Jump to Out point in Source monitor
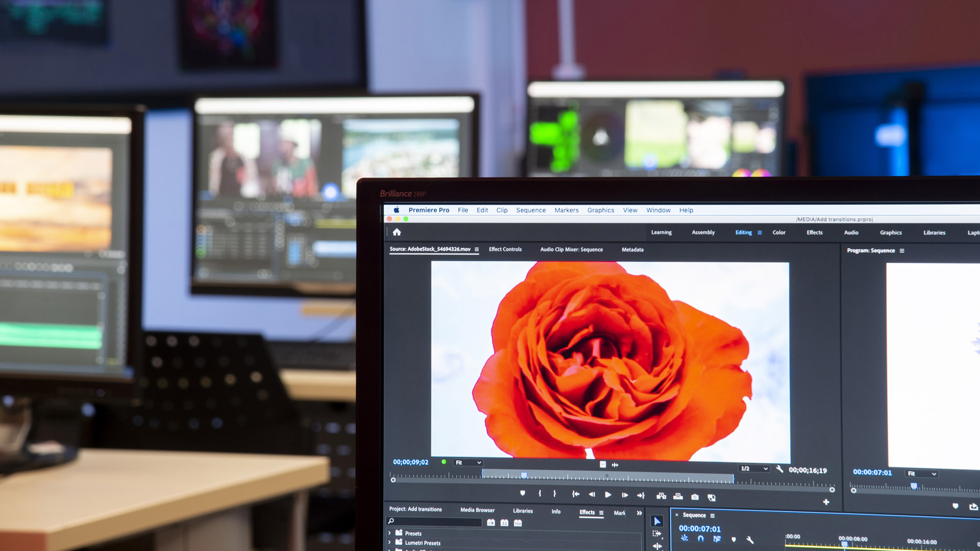 pyautogui.click(x=641, y=495)
